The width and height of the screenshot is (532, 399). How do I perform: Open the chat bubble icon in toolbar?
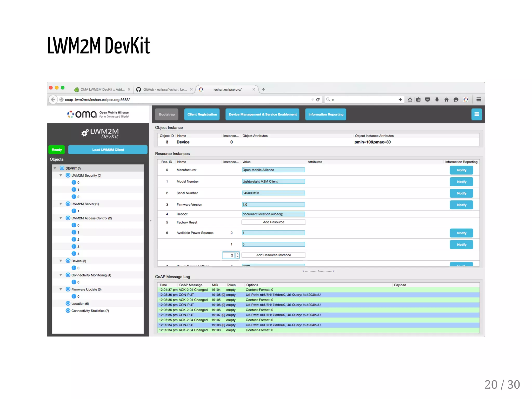pyautogui.click(x=456, y=99)
